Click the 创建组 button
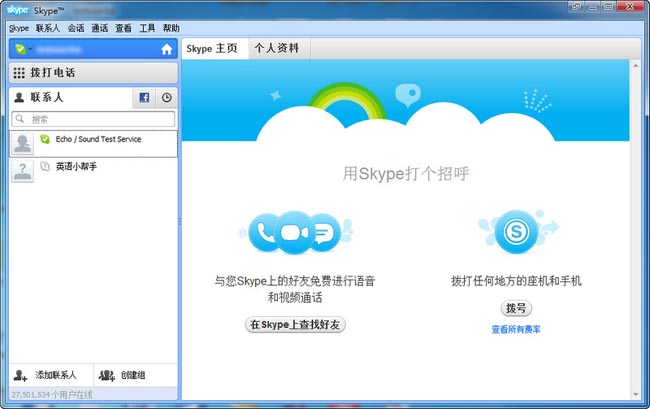Viewport: 650px width, 409px height. point(122,375)
